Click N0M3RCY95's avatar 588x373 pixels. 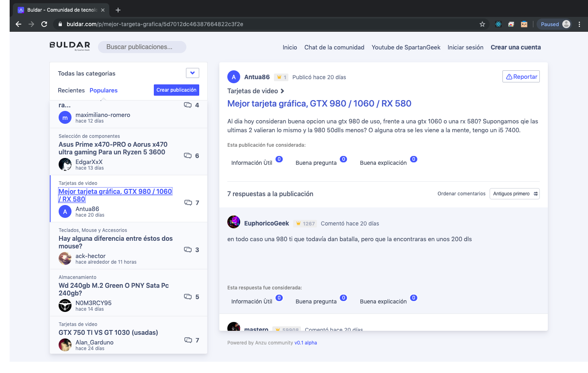[x=65, y=305]
